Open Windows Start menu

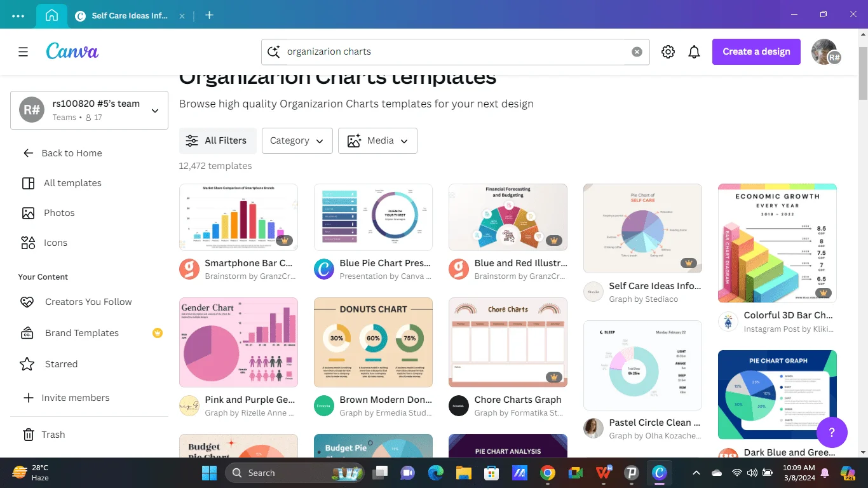209,473
